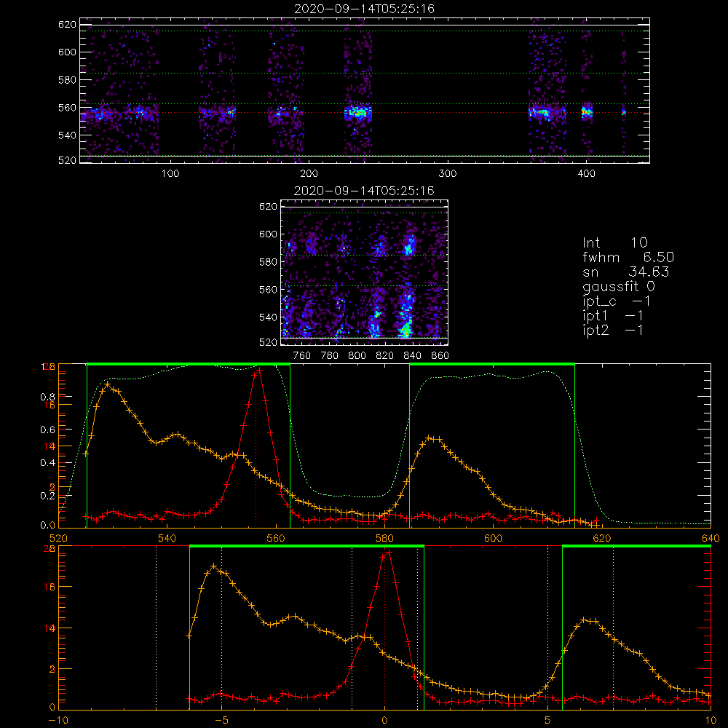The height and width of the screenshot is (728, 728).
Task: Select the 'ipt1 -1' parameter text
Action: pos(612,316)
